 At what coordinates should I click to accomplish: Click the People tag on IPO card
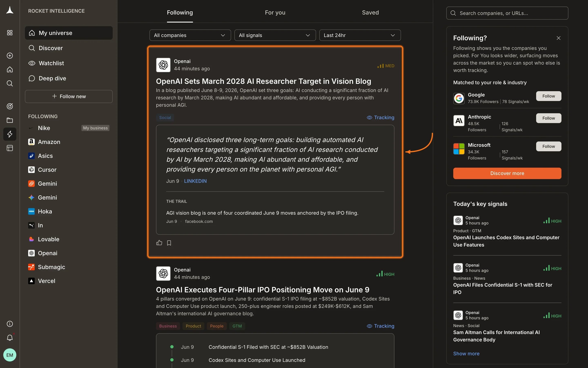coord(217,326)
